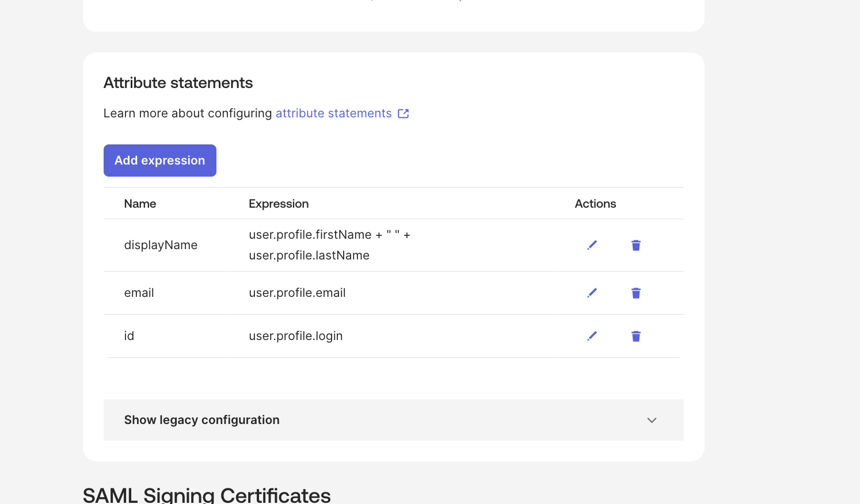The height and width of the screenshot is (504, 860).
Task: Expand Show legacy configuration section
Action: (202, 420)
